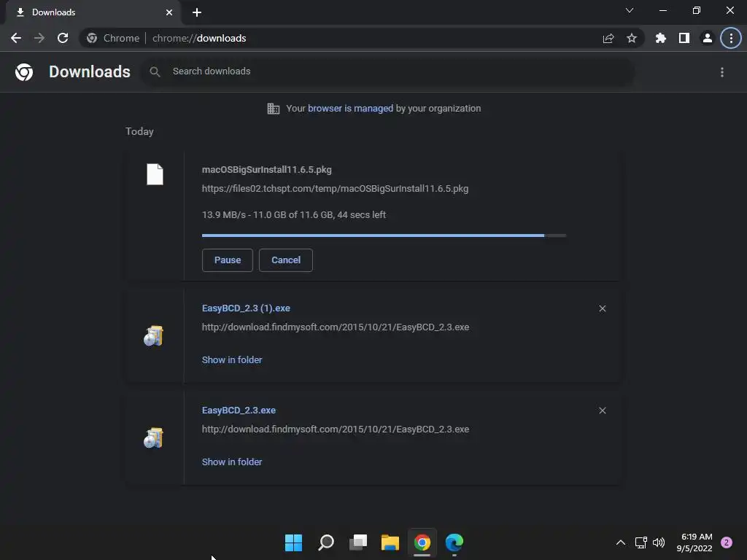Click the 'Today' date heading

point(139,131)
